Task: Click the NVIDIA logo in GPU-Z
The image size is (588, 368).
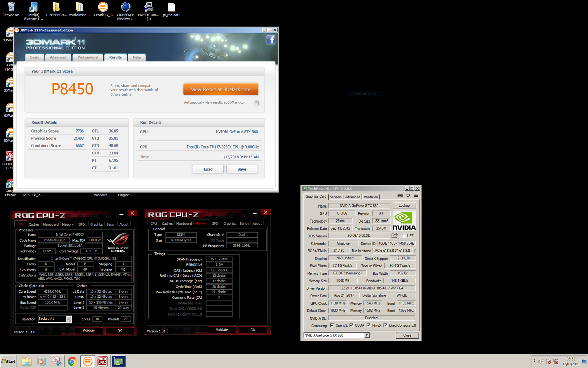Action: tap(404, 220)
